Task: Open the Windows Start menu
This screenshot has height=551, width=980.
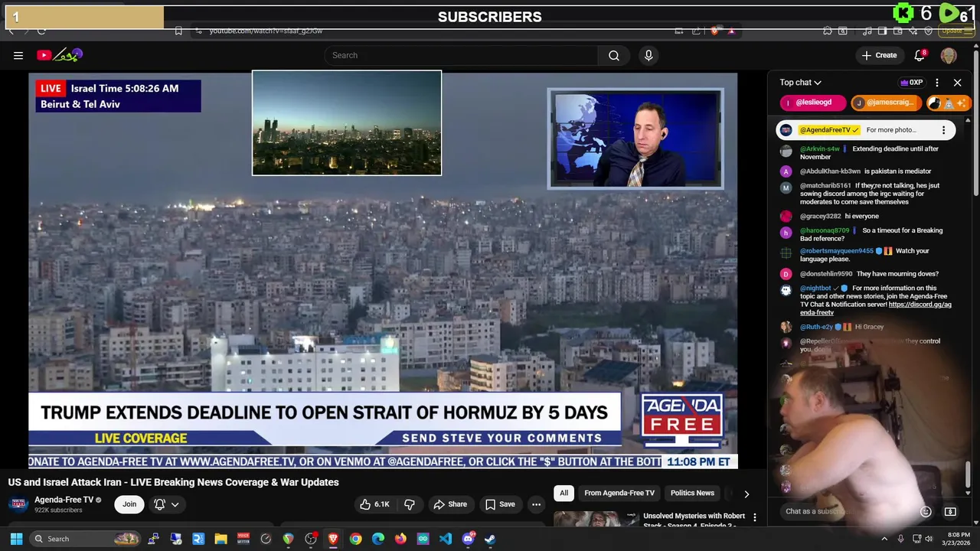Action: [x=16, y=539]
